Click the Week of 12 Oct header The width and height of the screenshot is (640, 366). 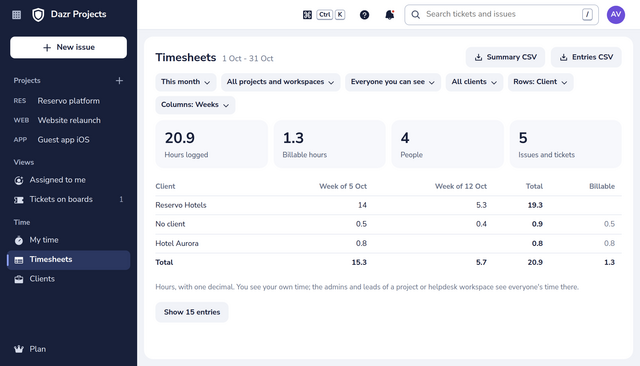(x=461, y=186)
